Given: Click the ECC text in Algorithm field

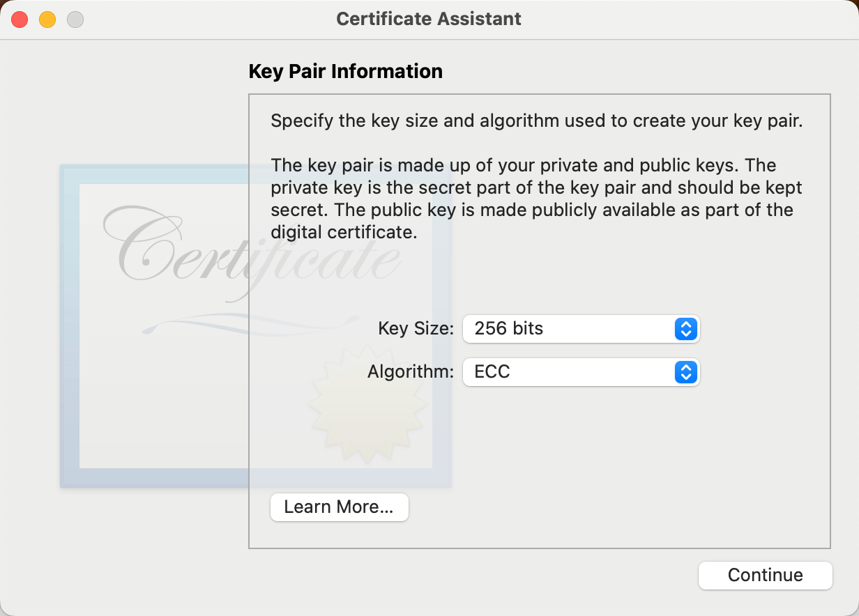Looking at the screenshot, I should point(492,372).
